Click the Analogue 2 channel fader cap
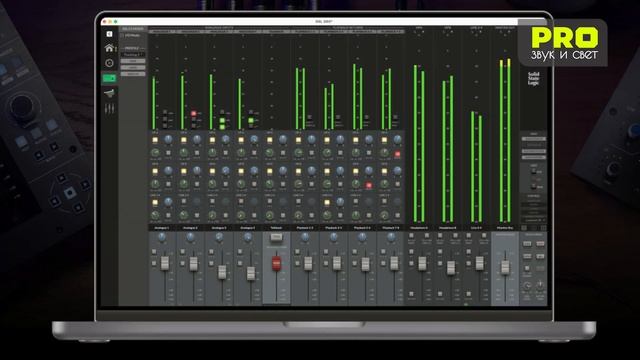 point(193,263)
